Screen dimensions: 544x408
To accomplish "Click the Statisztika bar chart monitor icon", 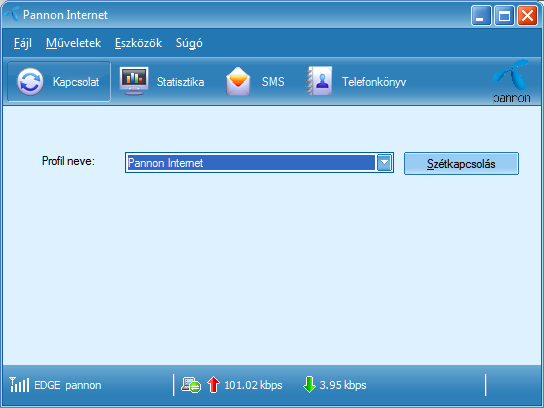I will [134, 81].
